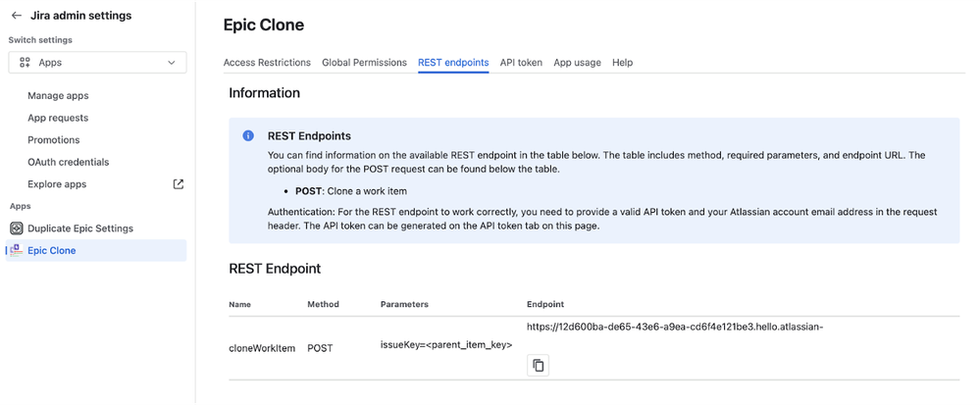Viewport: 980px width, 405px height.
Task: Click the back arrow beside Jira admin settings
Action: (x=17, y=16)
